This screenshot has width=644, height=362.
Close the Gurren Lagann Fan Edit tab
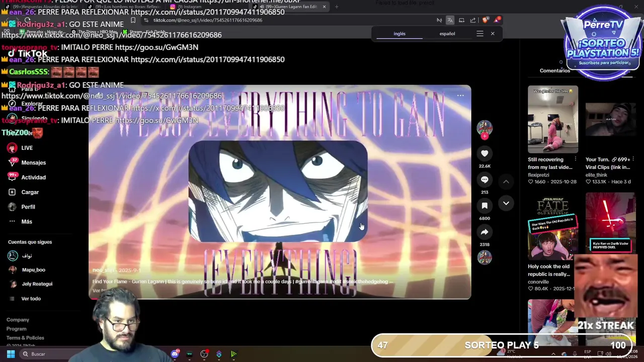click(x=324, y=7)
